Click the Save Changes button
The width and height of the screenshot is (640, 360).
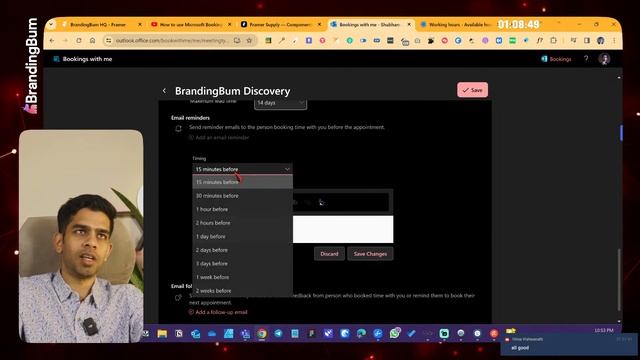point(370,254)
